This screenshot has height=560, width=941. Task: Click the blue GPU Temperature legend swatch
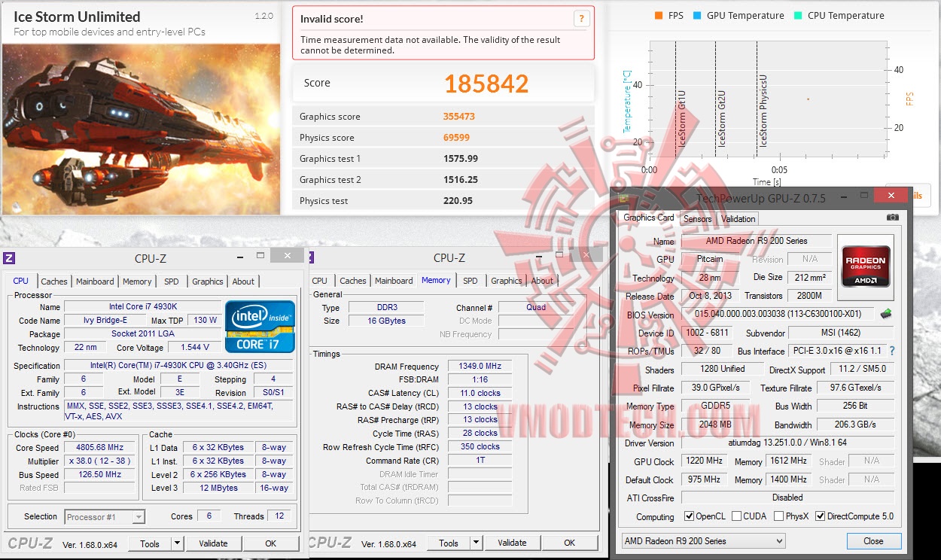(x=697, y=16)
